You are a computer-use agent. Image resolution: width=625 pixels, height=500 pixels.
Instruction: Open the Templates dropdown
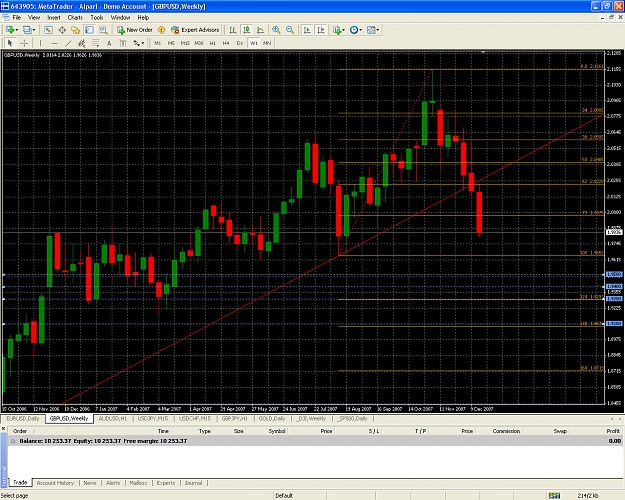[373, 30]
